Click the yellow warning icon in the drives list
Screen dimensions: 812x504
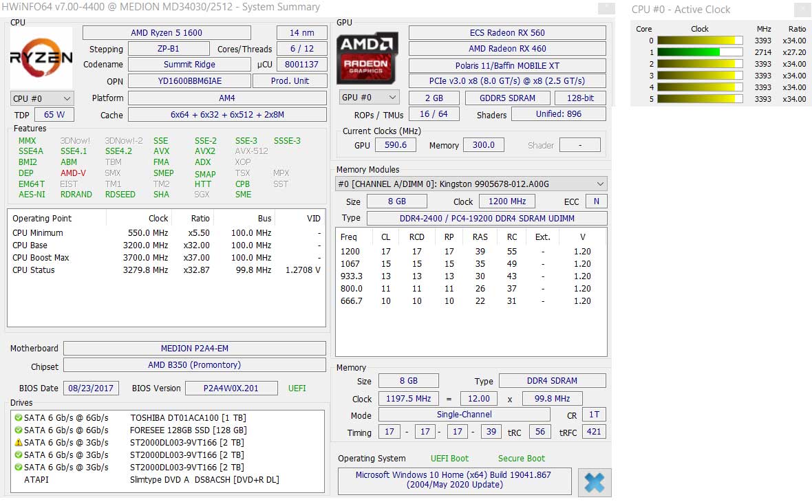point(18,442)
